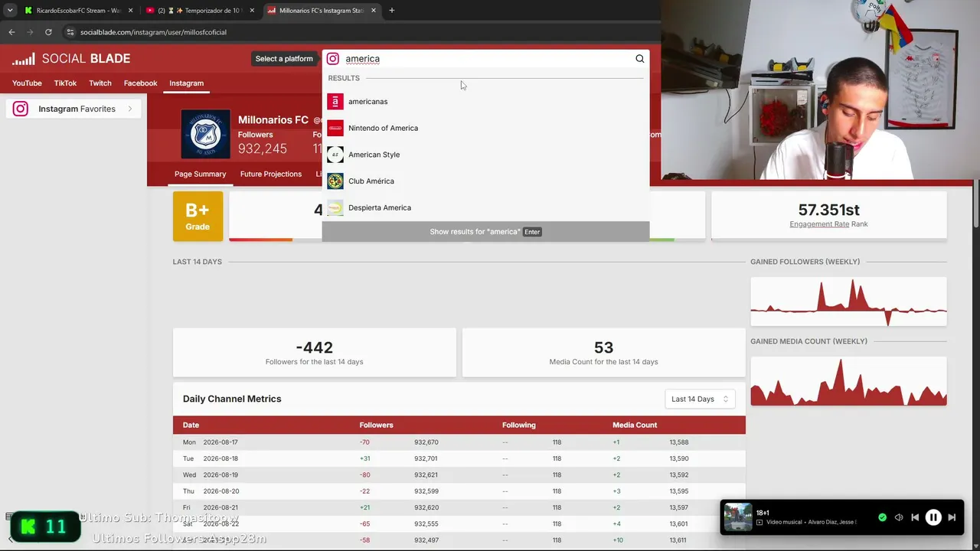Click the page vertical scrollbar

pos(976,204)
